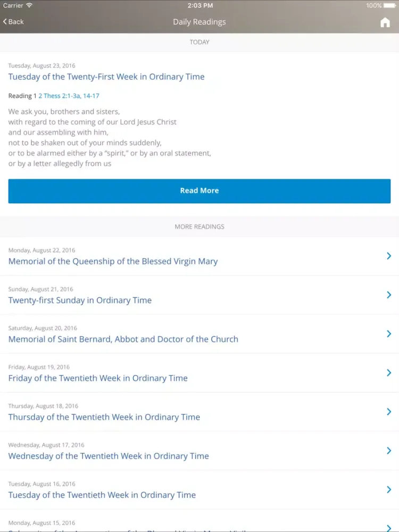Expand chevron for Memorial of Saint Bernard
Screen dimensions: 399x532
click(389, 334)
